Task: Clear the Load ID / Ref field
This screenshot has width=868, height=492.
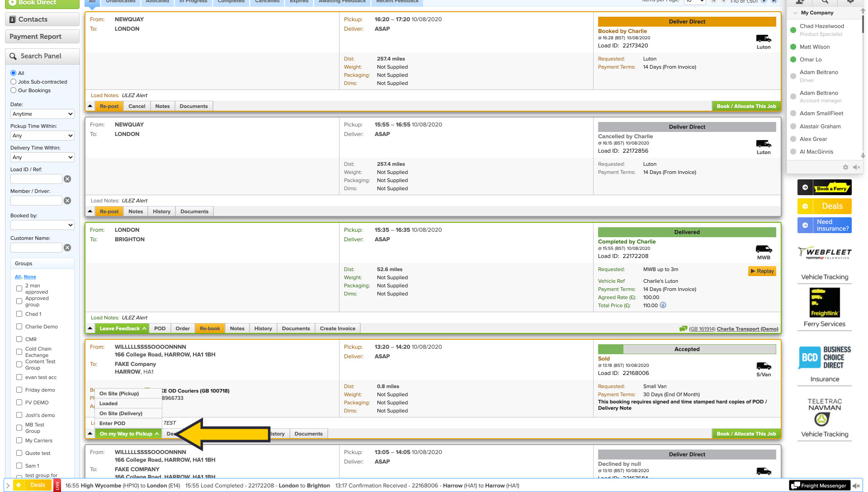Action: (67, 179)
